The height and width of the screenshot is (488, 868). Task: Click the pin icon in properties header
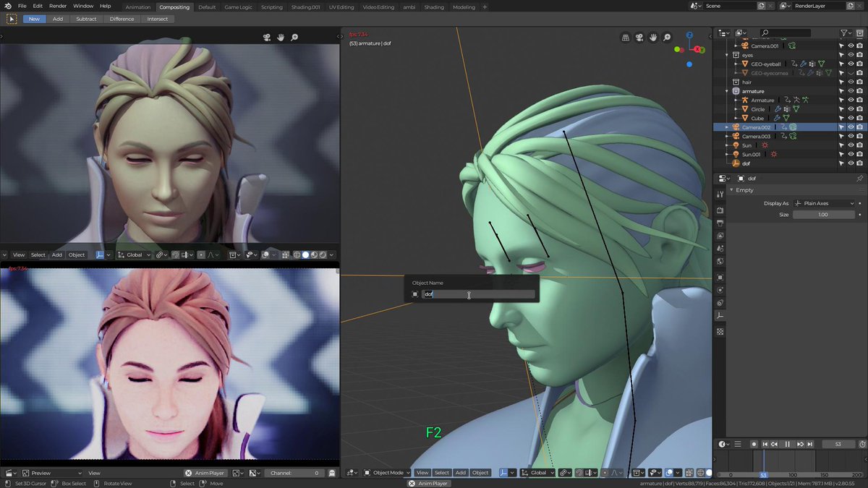859,178
